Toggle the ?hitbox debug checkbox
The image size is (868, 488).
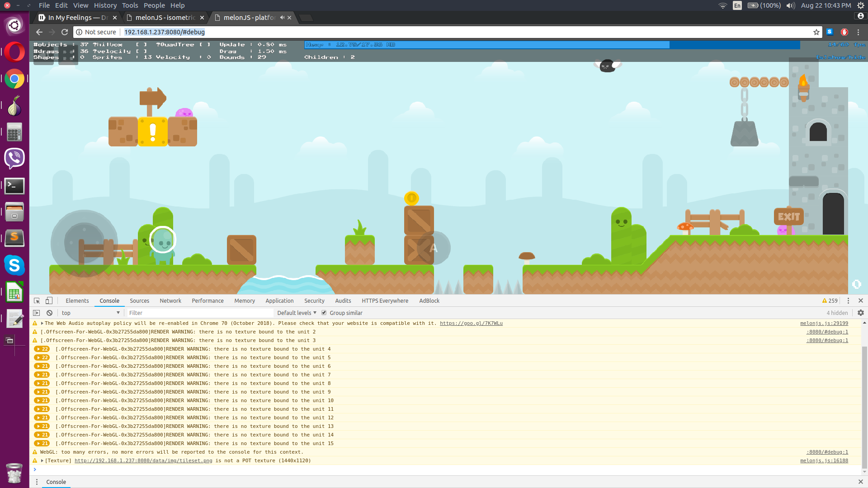point(142,45)
